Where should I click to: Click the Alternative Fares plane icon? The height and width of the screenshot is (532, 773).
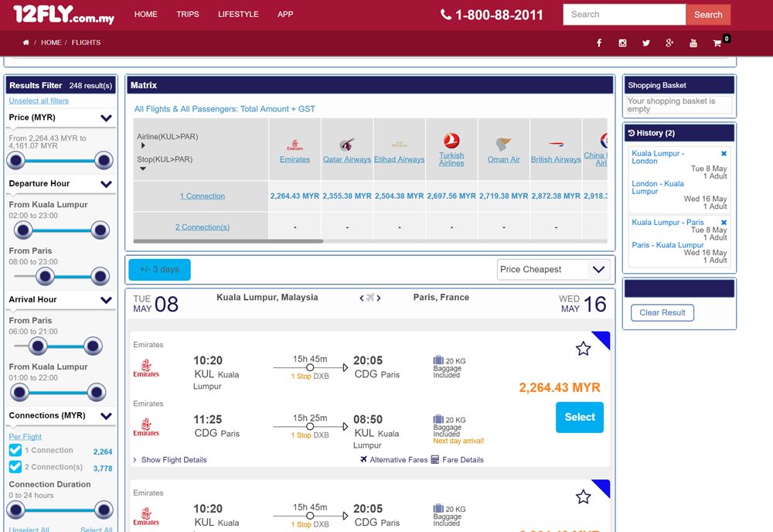pyautogui.click(x=363, y=459)
